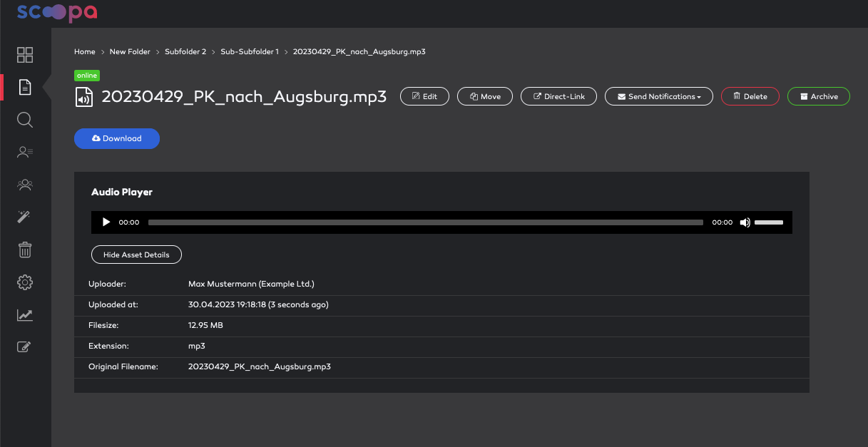Open New Folder breadcrumb link
The image size is (868, 447).
pos(130,51)
